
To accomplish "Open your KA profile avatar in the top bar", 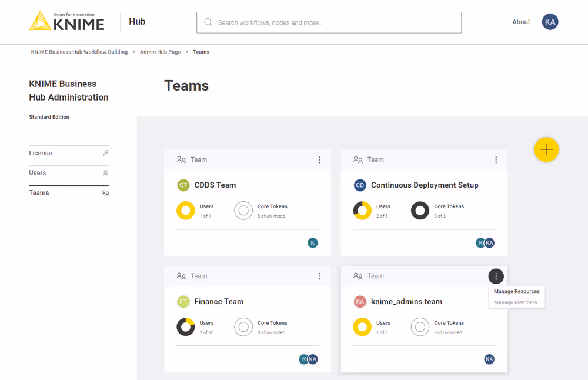I will (x=550, y=21).
